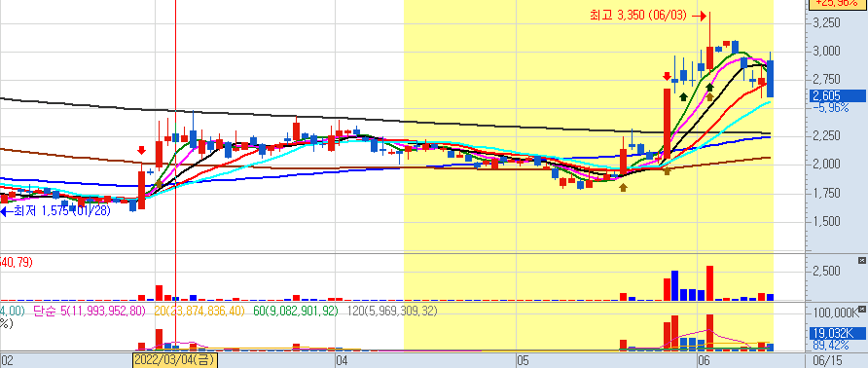Click the red down-arrow signal above late-May surge candle
Image resolution: width=868 pixels, height=368 pixels.
coord(667,76)
